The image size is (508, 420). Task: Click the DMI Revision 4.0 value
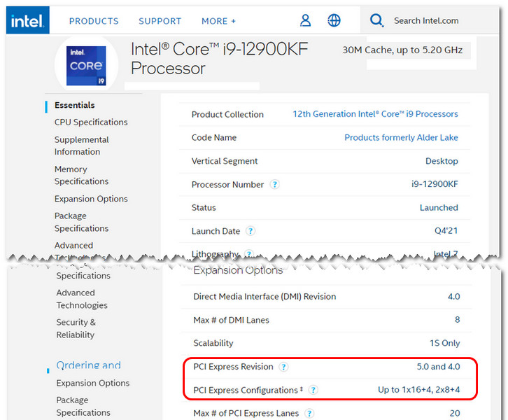point(454,297)
